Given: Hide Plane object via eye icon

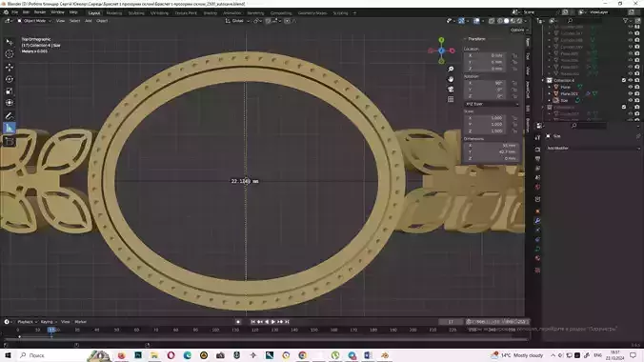Looking at the screenshot, I should tap(631, 87).
